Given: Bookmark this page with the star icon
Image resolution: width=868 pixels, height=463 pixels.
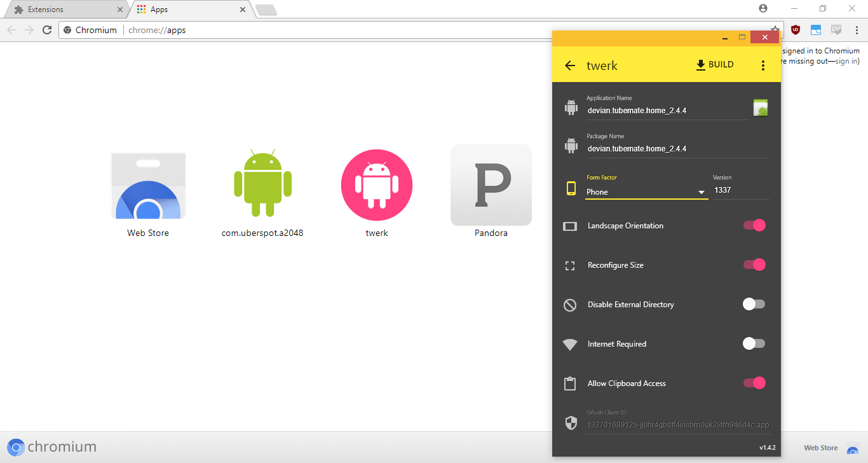Looking at the screenshot, I should 775,29.
